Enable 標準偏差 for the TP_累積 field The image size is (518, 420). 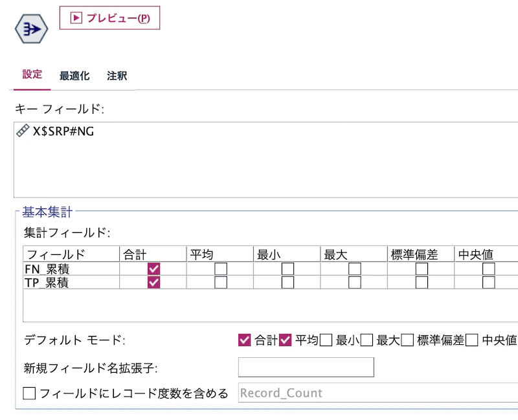422,282
